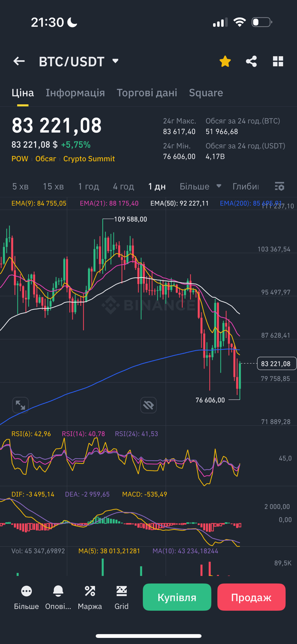The width and height of the screenshot is (297, 644).
Task: Tap the 83 221,08 current price marker
Action: (276, 364)
